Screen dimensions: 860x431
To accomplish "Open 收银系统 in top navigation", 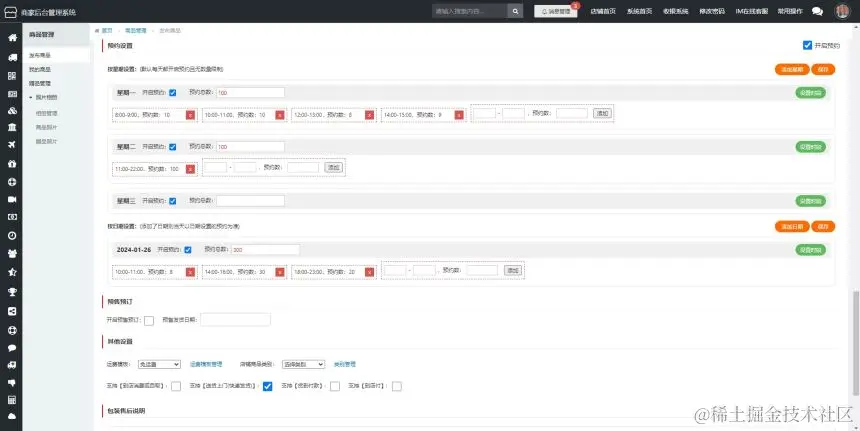I will tap(675, 12).
